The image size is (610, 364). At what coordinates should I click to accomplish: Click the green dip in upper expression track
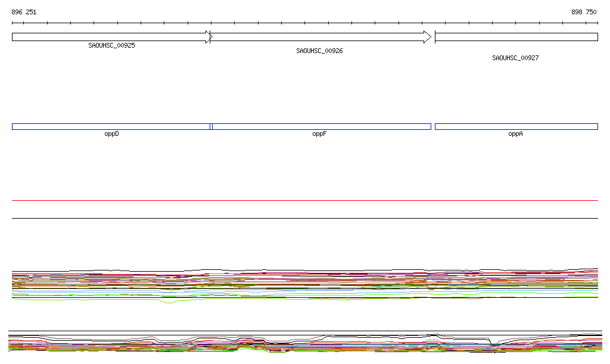click(x=169, y=303)
